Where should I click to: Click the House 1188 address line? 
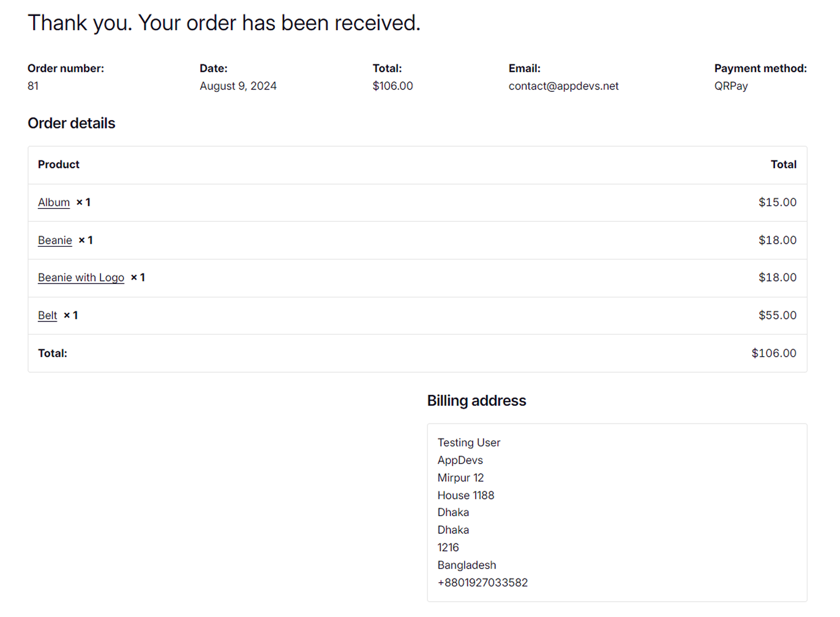(466, 495)
